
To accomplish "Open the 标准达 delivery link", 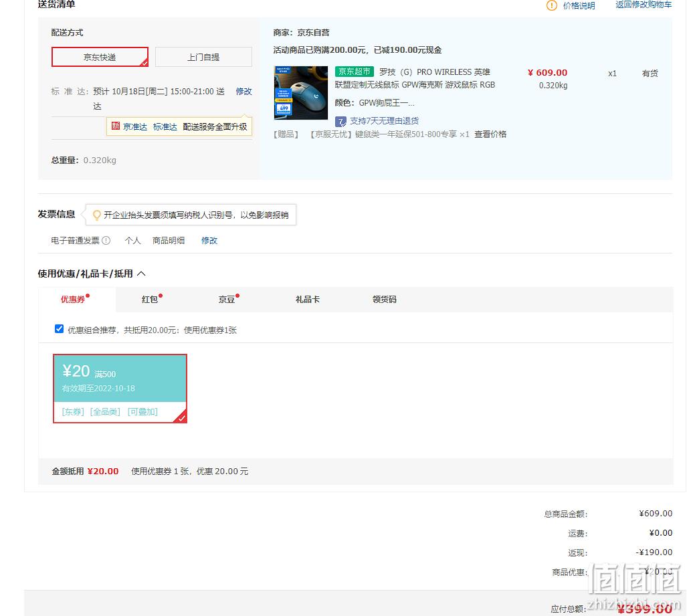I will coord(165,126).
